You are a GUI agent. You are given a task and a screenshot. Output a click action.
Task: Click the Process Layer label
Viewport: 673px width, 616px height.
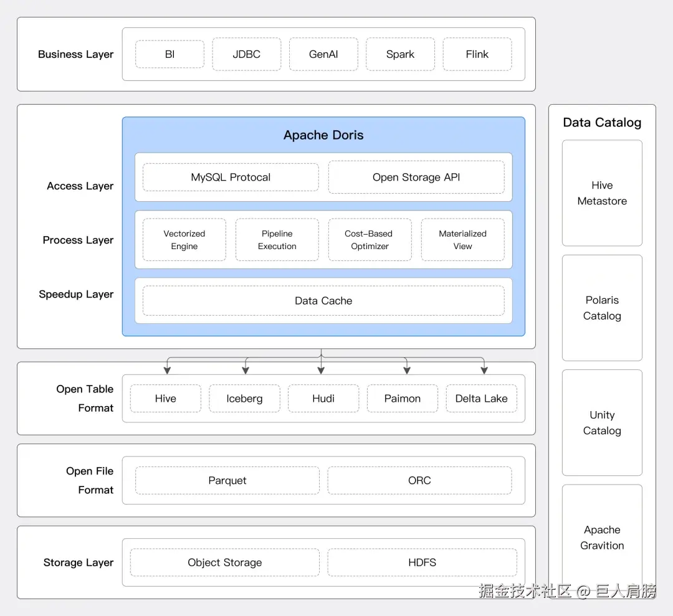78,240
